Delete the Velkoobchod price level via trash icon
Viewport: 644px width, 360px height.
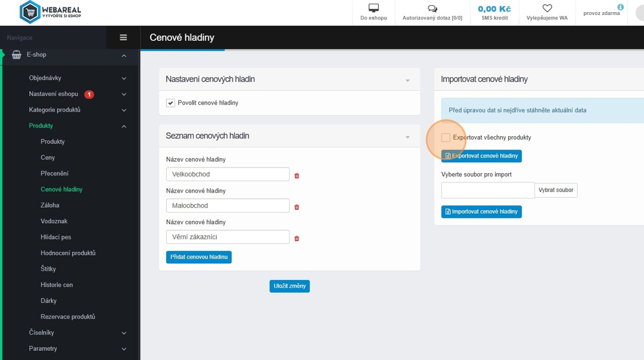pyautogui.click(x=297, y=175)
